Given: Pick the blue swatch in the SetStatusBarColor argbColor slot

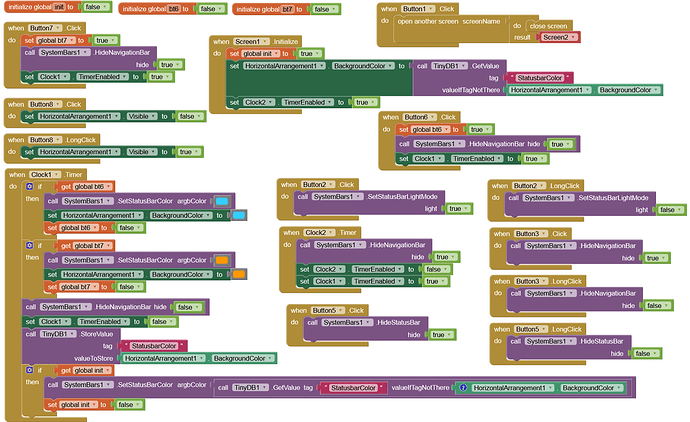Looking at the screenshot, I should point(221,201).
